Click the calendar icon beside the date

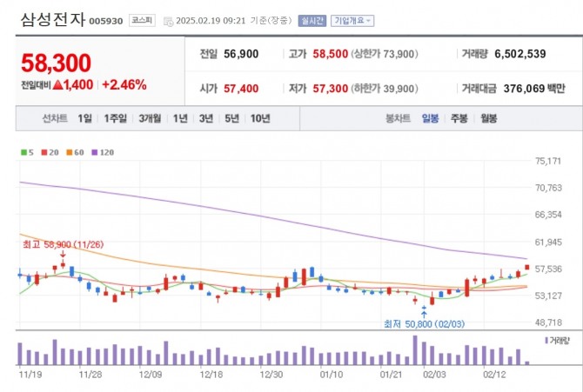(169, 22)
